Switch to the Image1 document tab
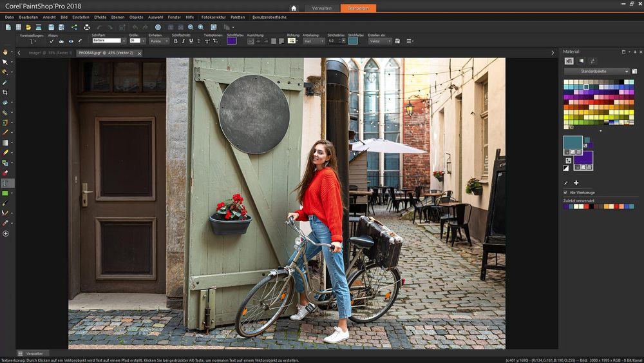 click(x=50, y=53)
